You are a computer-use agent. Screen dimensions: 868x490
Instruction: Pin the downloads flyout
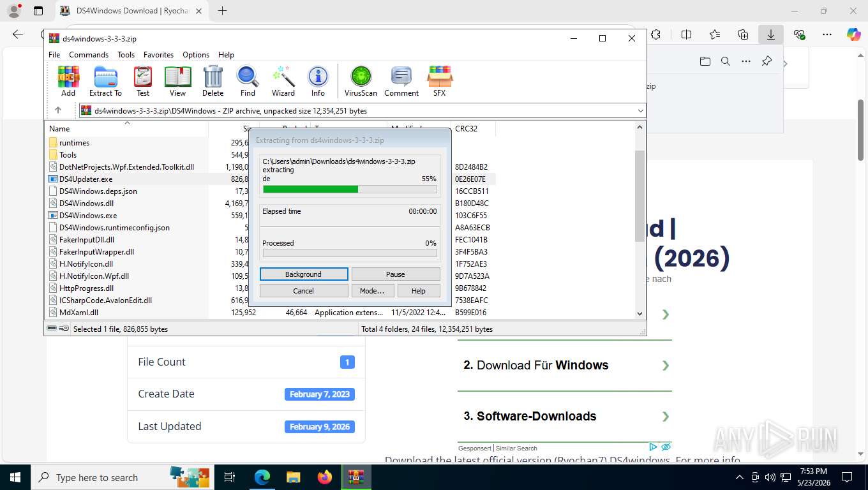click(767, 61)
